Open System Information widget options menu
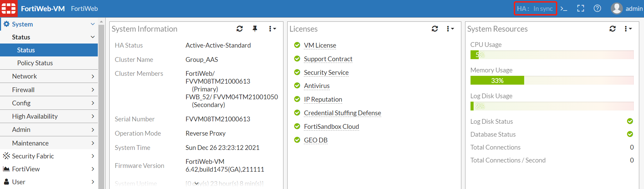Viewport: 644px width, 189px height. [x=272, y=29]
